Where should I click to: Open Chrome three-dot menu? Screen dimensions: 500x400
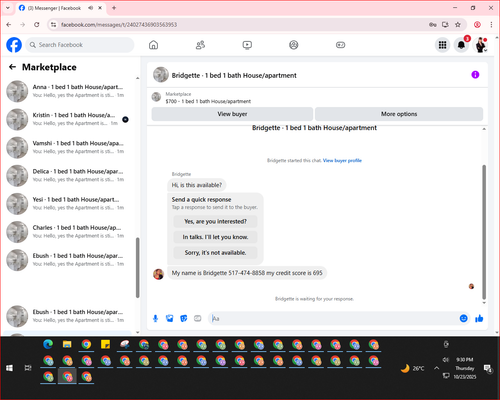pyautogui.click(x=491, y=25)
